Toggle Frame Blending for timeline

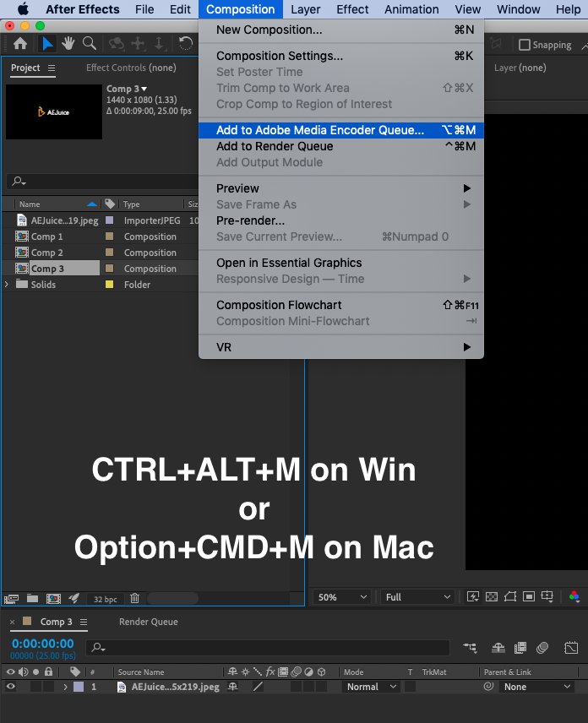(520, 648)
